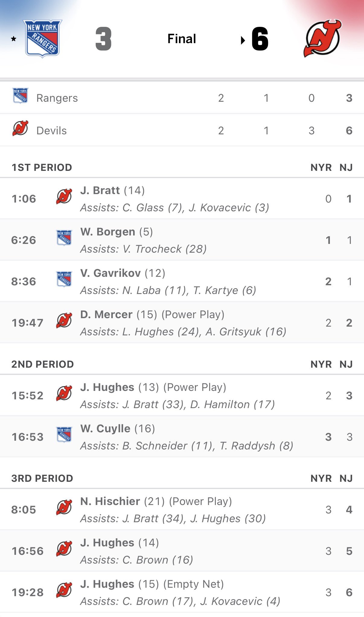Tap the large New York Rangers header logo
364x617 pixels.
coord(43,38)
